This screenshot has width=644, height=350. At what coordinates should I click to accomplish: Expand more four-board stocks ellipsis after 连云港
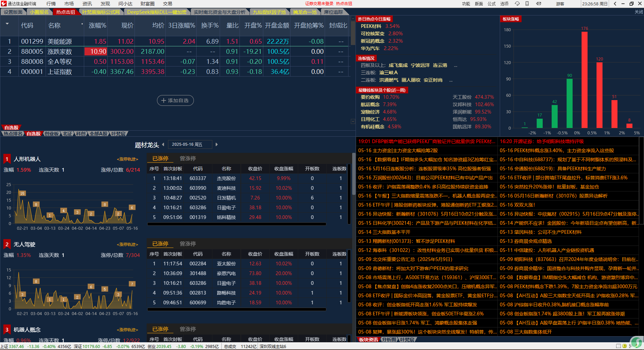tap(455, 65)
